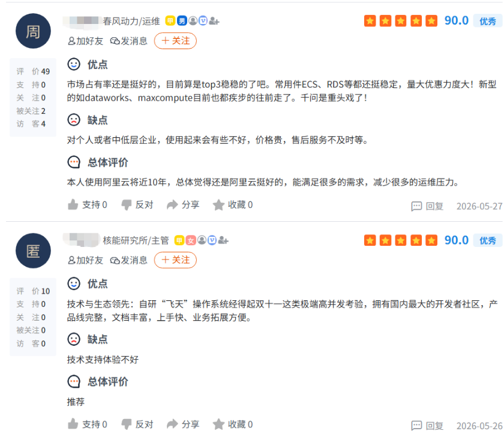Screen dimensions: 504x437
Task: Click thumbs-down 反对 on second review
Action: [137, 424]
